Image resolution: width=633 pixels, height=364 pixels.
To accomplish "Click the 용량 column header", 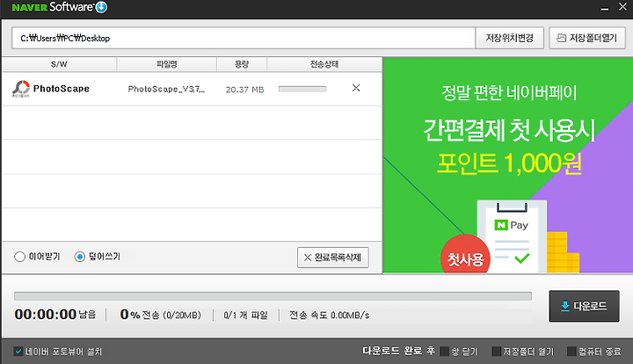I will pos(242,64).
